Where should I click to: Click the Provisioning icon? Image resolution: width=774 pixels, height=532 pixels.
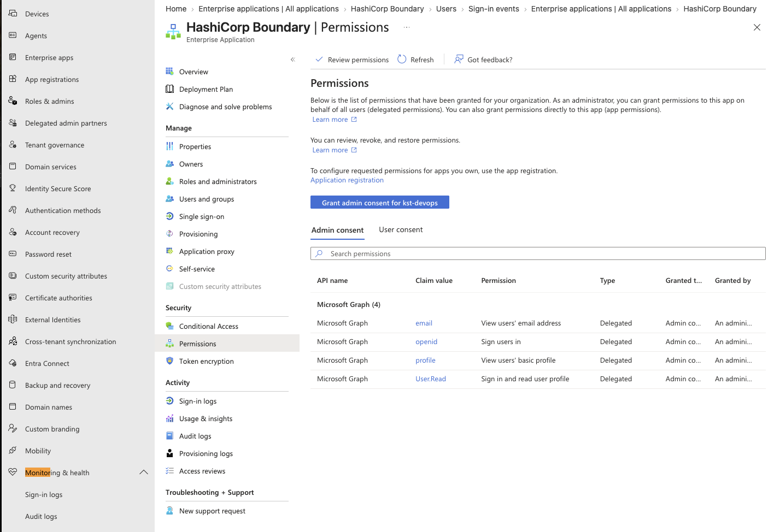(169, 233)
